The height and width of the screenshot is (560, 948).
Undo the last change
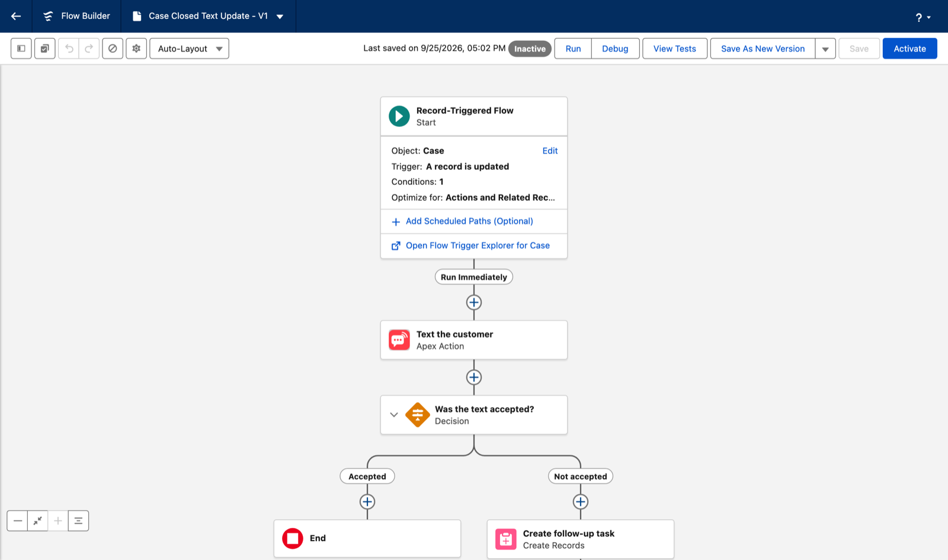tap(69, 49)
